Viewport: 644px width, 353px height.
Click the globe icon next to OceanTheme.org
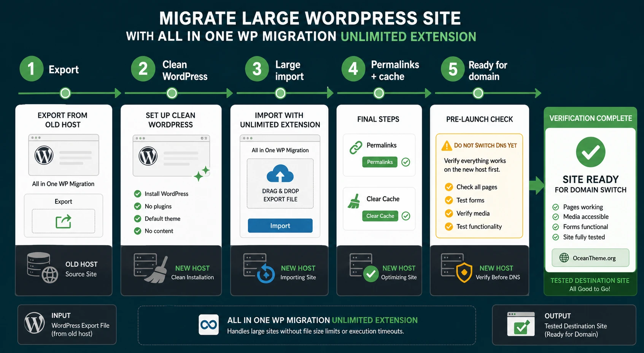pos(564,258)
